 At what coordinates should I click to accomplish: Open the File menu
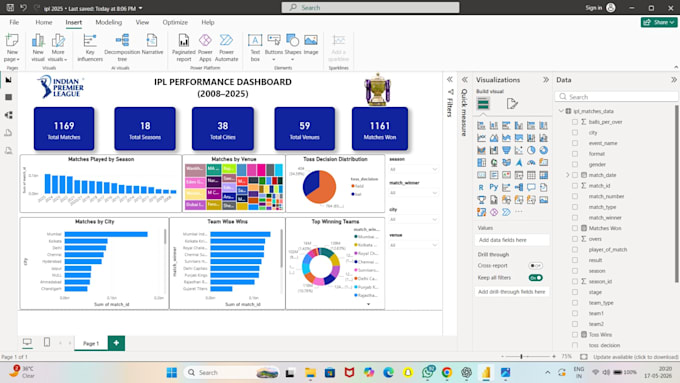[14, 22]
